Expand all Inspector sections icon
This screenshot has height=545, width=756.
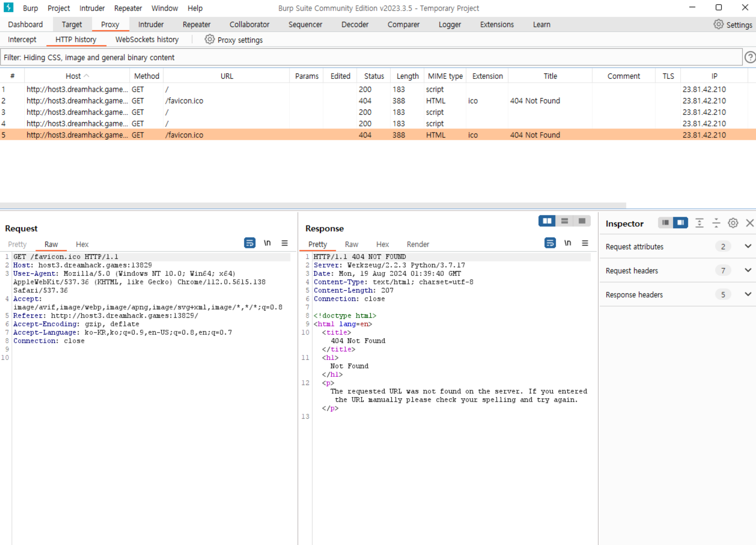699,223
